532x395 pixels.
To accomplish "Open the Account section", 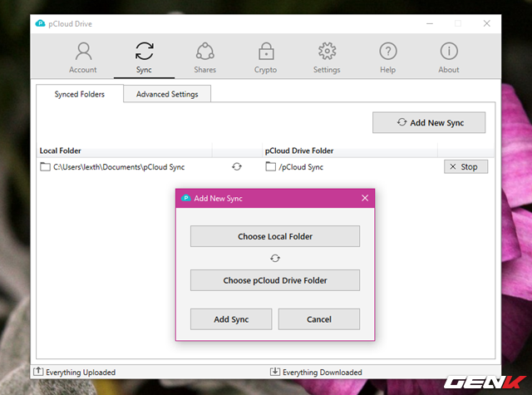I will tap(83, 57).
